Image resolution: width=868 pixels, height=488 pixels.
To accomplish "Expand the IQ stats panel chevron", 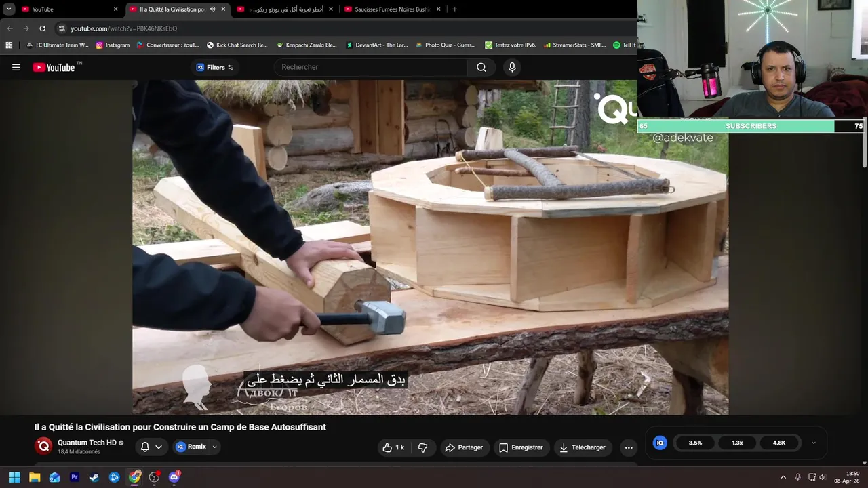I will coord(813,443).
